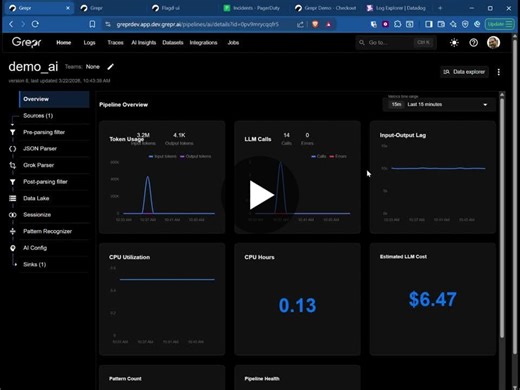This screenshot has width=520, height=390.
Task: Click the Go to search field
Action: (396, 43)
